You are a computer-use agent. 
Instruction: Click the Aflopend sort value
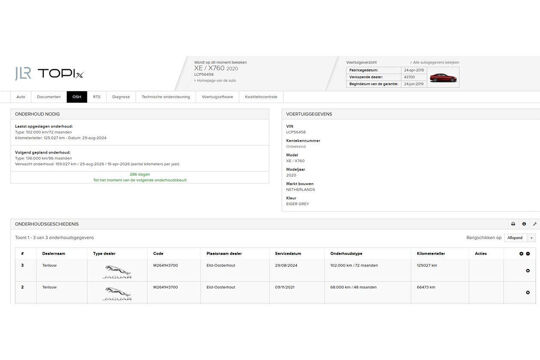[x=515, y=238]
